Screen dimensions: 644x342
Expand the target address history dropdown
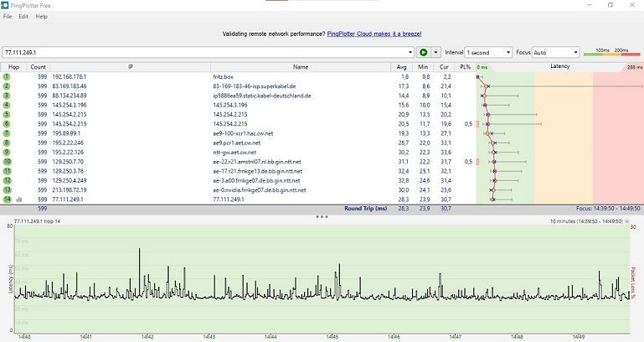(x=410, y=52)
